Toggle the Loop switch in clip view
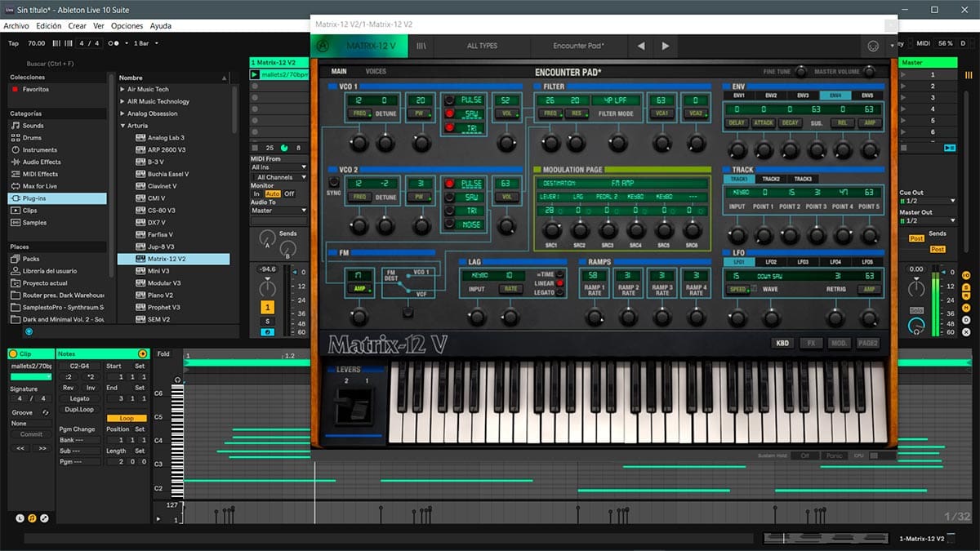Viewport: 980px width, 551px height. click(x=127, y=418)
